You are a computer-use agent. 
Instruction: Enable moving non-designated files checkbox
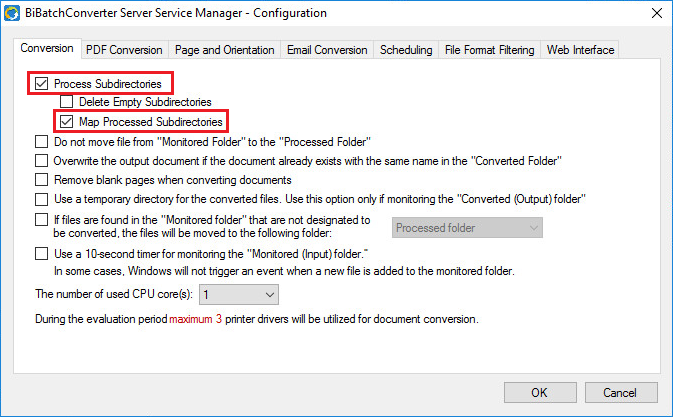point(41,219)
